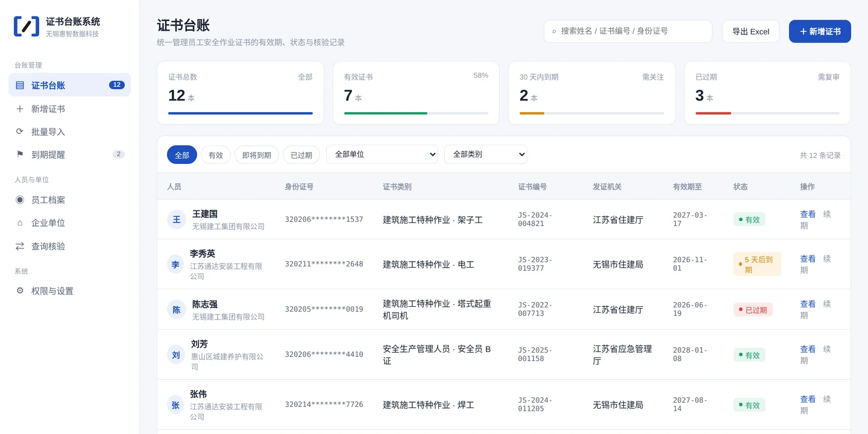
Task: Click the badge 12 on 证书台账
Action: click(117, 85)
